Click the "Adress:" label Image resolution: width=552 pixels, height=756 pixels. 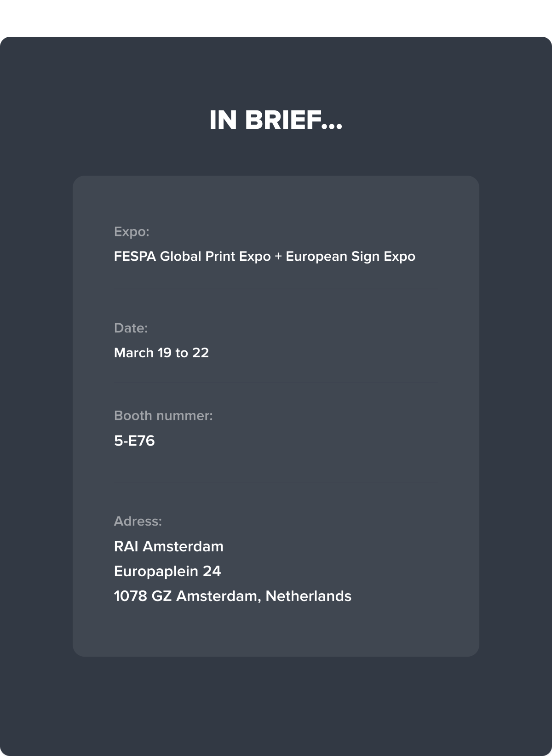tap(138, 521)
